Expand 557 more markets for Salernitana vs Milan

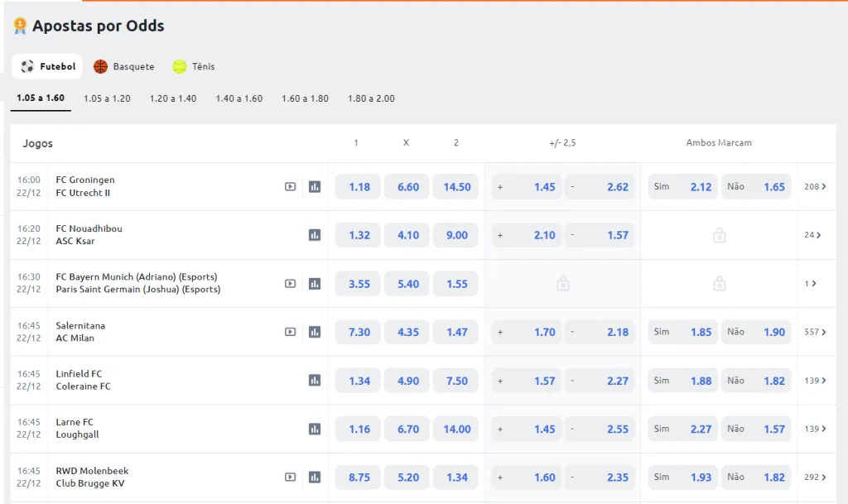pyautogui.click(x=815, y=332)
